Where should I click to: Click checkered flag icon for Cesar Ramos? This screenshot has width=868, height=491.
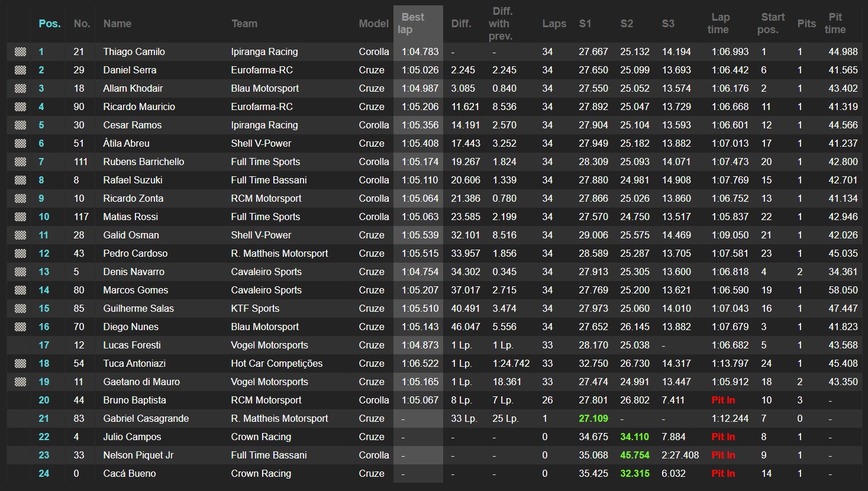(x=20, y=125)
